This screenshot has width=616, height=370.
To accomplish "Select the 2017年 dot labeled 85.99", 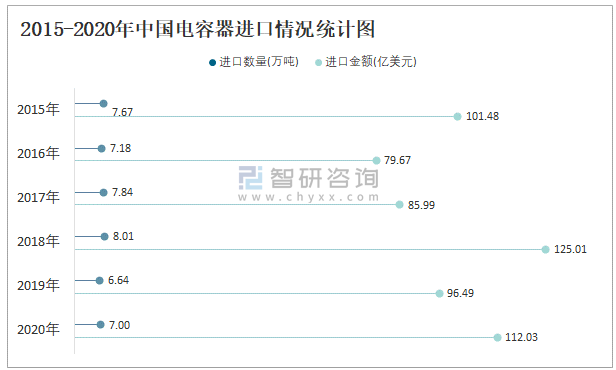I will 400,205.
